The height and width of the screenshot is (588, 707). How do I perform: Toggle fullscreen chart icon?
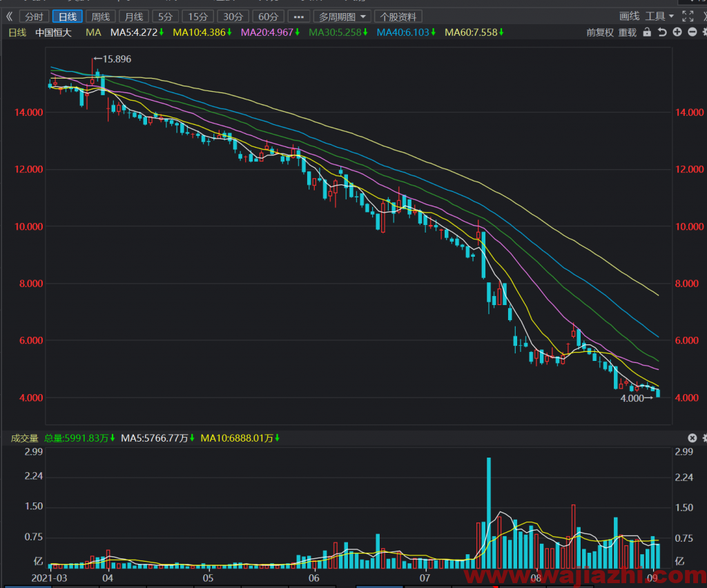coord(688,17)
